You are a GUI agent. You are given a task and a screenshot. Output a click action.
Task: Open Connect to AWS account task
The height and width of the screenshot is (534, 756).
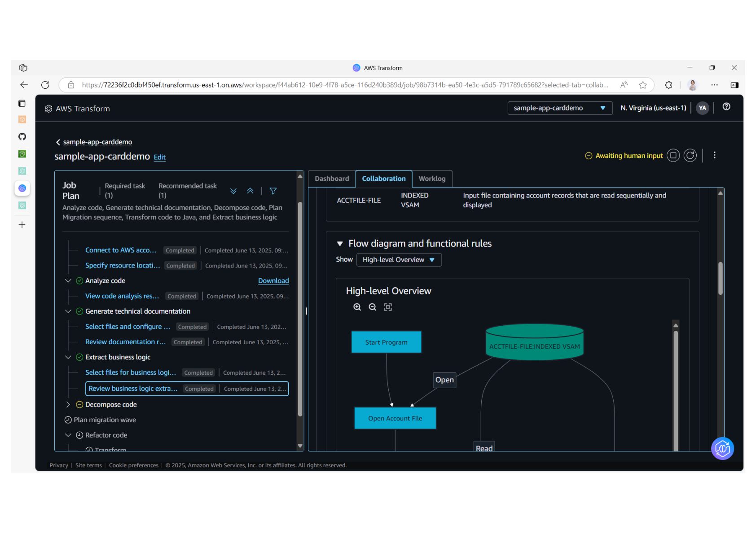121,250
